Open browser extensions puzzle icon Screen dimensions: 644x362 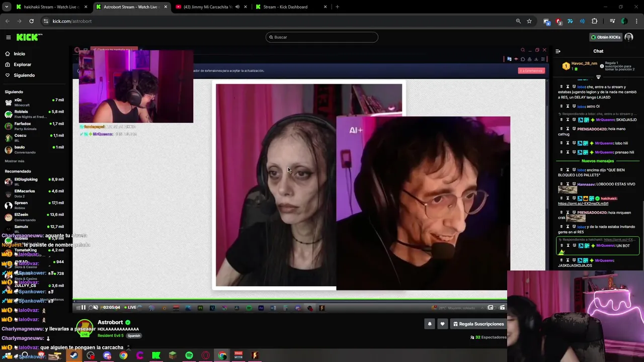[595, 21]
